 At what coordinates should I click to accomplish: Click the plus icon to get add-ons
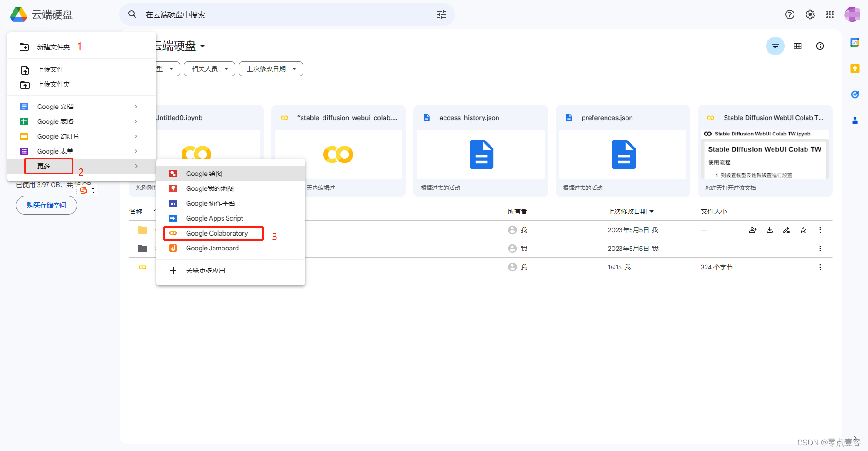(855, 162)
